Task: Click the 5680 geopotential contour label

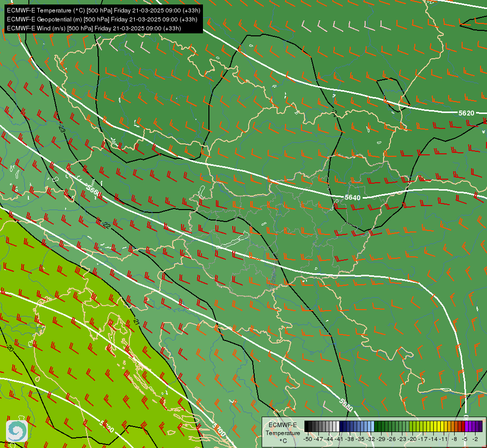Action: [x=346, y=404]
